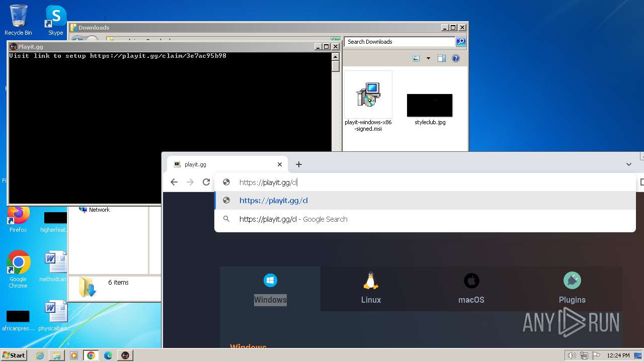Close the playit.gg browser tab
This screenshot has width=644, height=362.
[x=280, y=164]
